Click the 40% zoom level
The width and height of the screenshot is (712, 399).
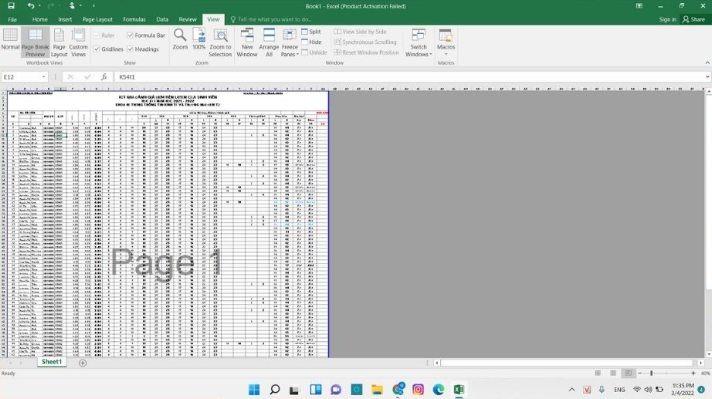point(705,373)
